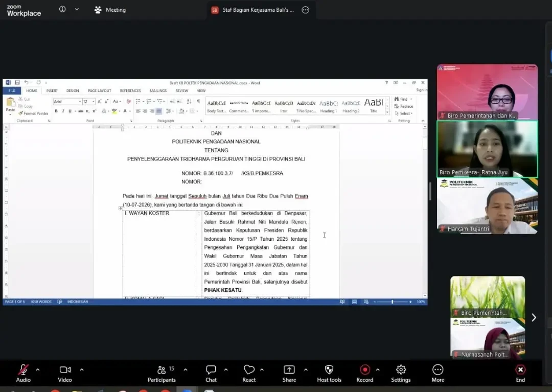Open the PAGE LAYOUT ribbon tab

pos(99,90)
